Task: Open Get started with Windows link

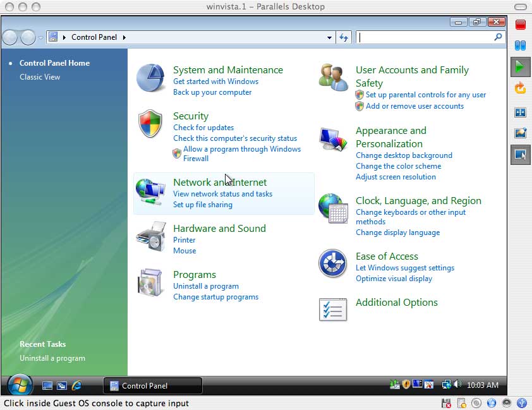Action: pyautogui.click(x=216, y=81)
